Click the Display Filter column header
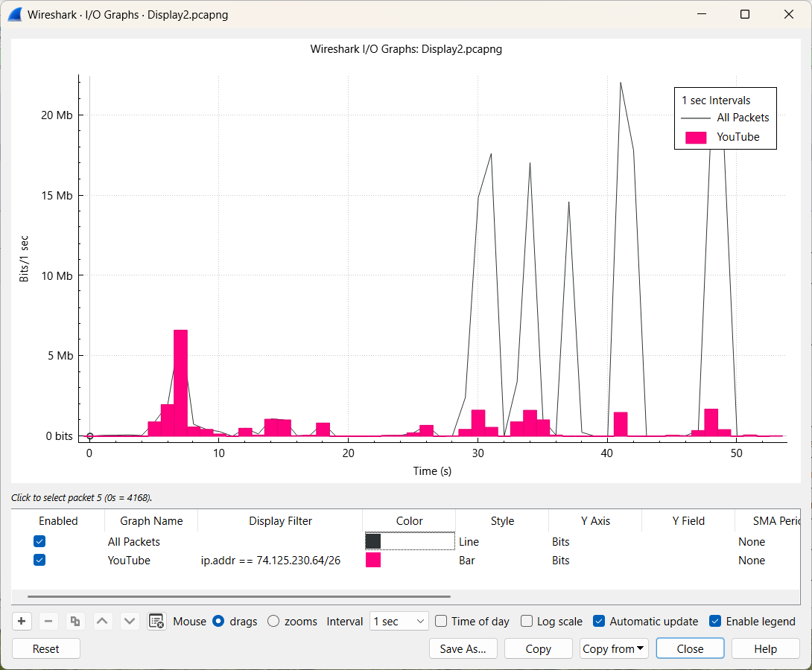812x670 pixels. coord(280,521)
